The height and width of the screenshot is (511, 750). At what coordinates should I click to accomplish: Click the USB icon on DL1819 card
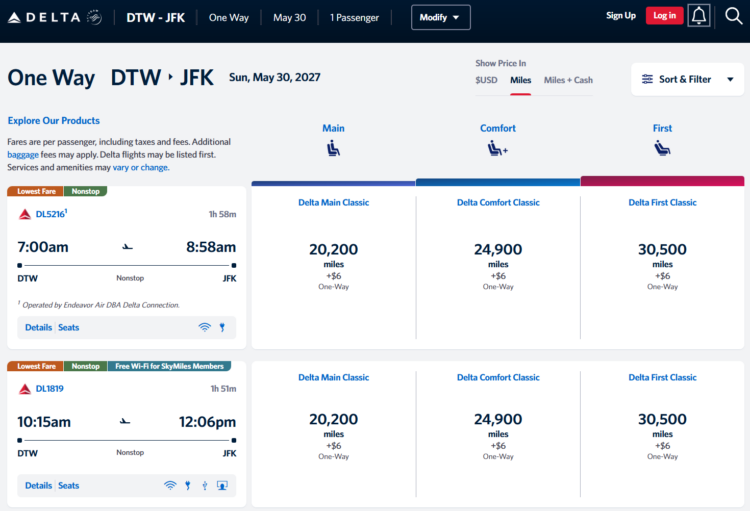(205, 485)
